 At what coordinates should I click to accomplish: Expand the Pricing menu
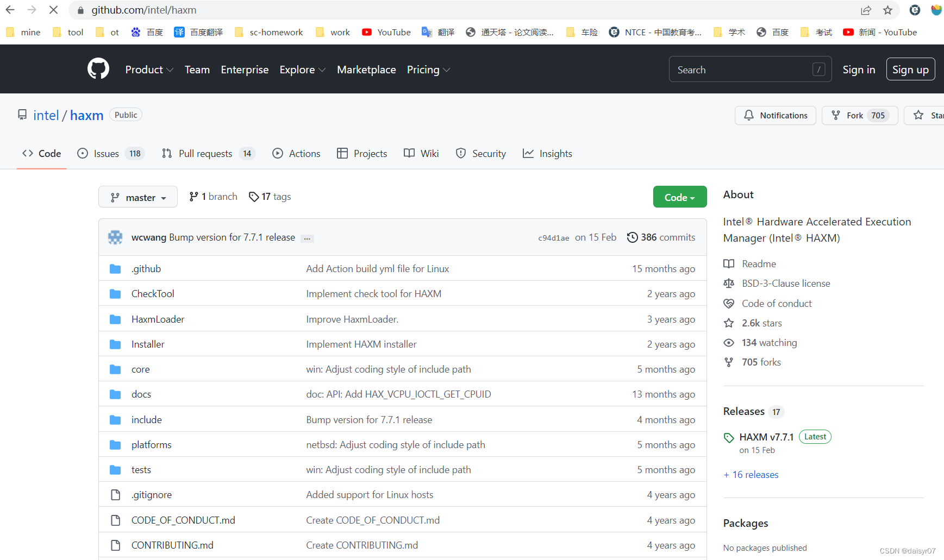click(x=428, y=70)
